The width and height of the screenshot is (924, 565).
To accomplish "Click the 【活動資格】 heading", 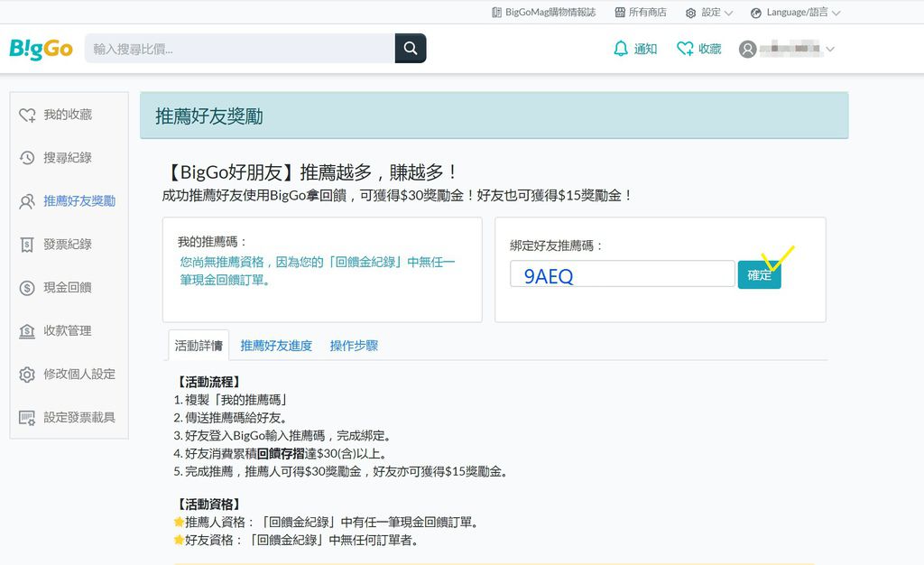I will (x=209, y=505).
